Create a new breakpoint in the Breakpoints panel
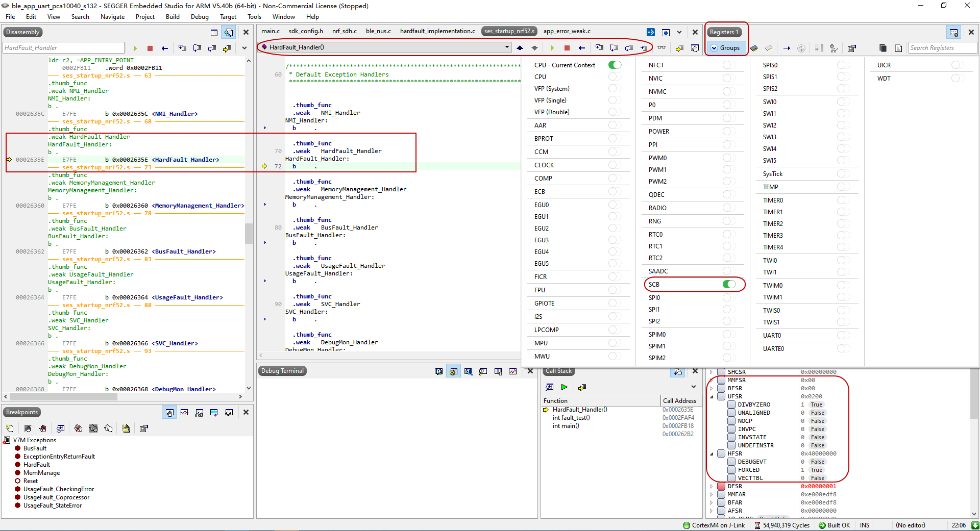Image resolution: width=980 pixels, height=531 pixels. pyautogui.click(x=10, y=428)
